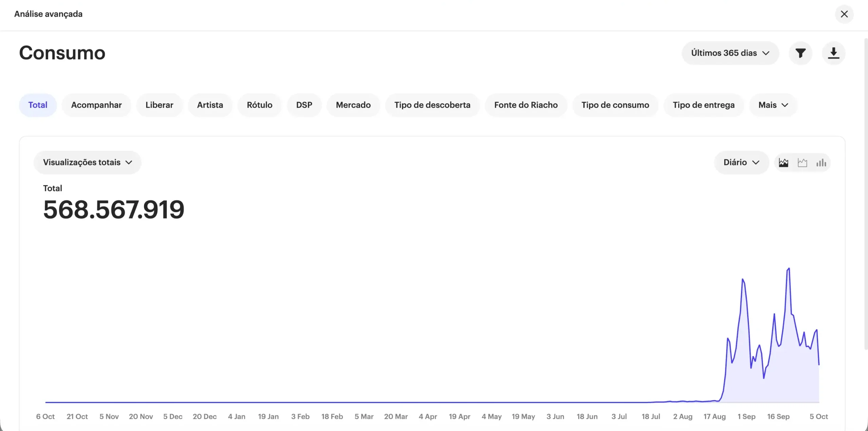Switch to the Acompanhar tab
Screen dimensions: 868x431
click(x=96, y=105)
